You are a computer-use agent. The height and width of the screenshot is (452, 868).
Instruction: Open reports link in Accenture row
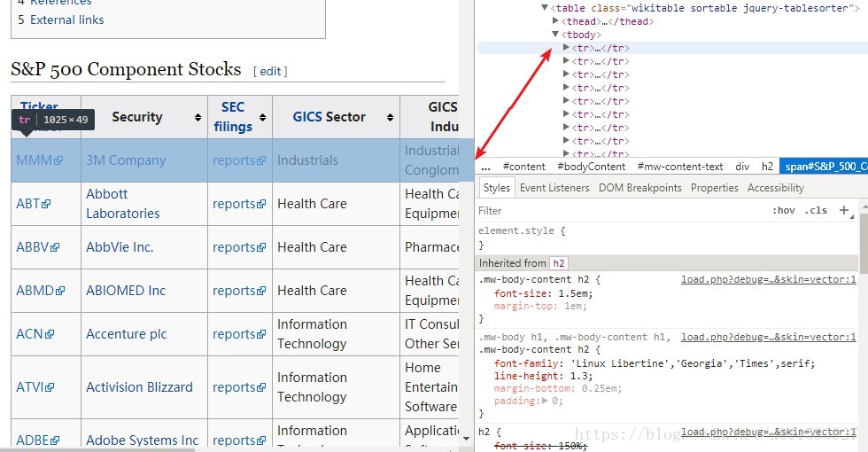pos(238,334)
